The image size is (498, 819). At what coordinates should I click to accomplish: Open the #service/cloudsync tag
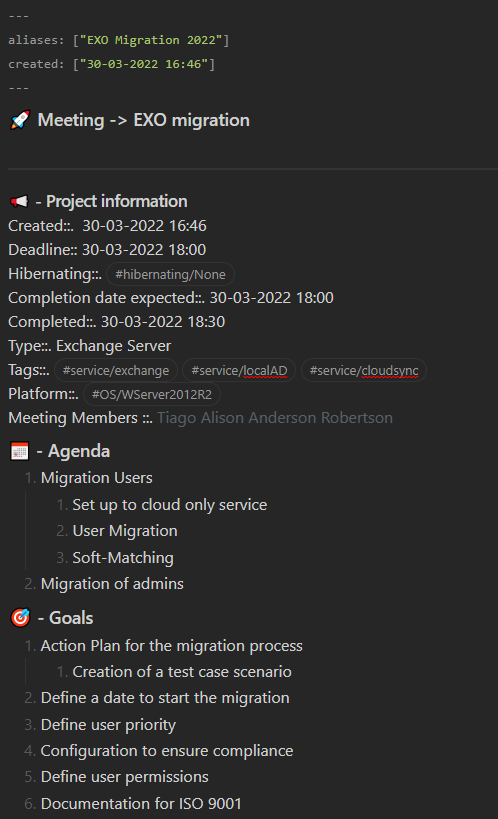pos(364,370)
